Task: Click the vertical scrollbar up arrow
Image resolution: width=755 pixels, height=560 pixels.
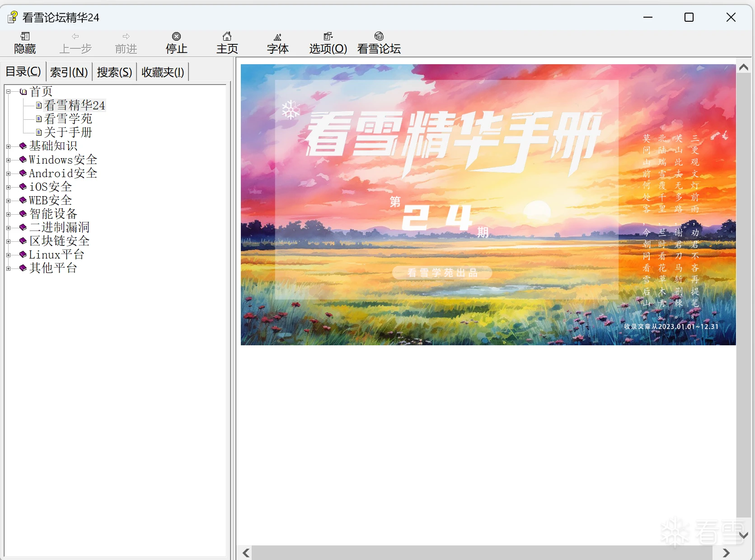Action: [744, 67]
